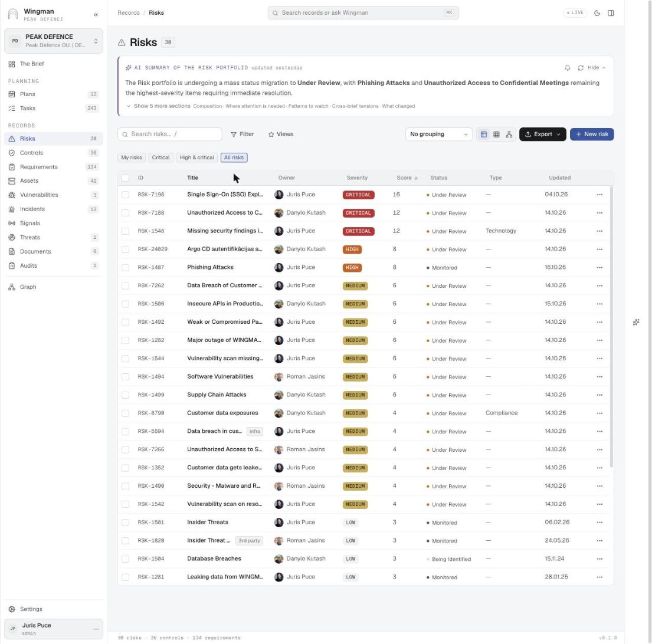Screen dimensions: 652x644
Task: Open Wingman assistant sparkle icon at right edge
Action: [x=636, y=322]
